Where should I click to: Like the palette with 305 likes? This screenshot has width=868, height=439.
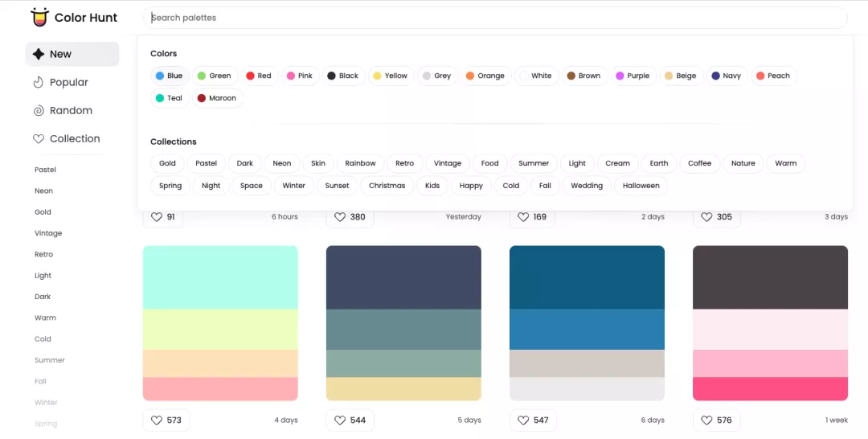tap(716, 217)
